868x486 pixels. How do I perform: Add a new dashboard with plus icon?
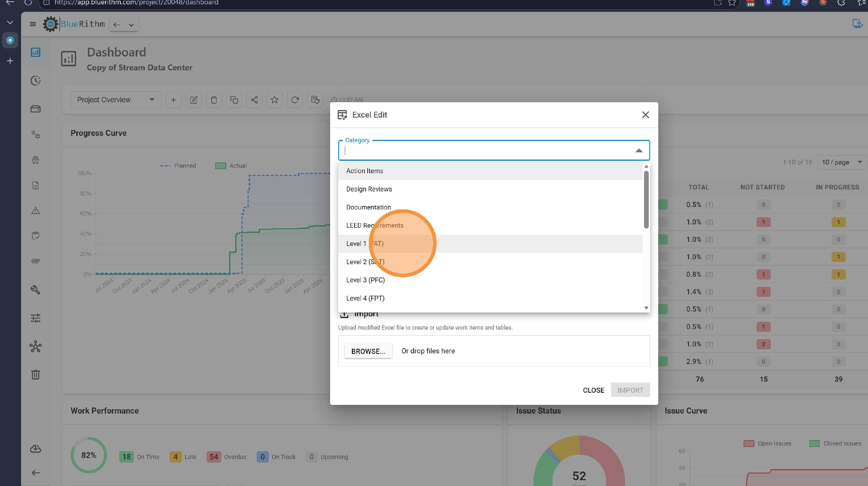pyautogui.click(x=173, y=100)
